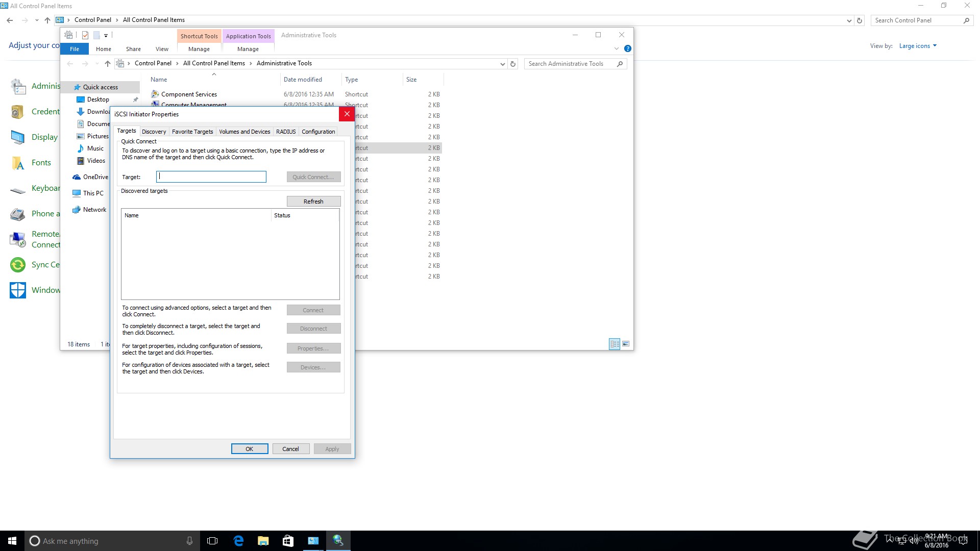The width and height of the screenshot is (980, 551).
Task: Open Explorer help icon
Action: (627, 48)
